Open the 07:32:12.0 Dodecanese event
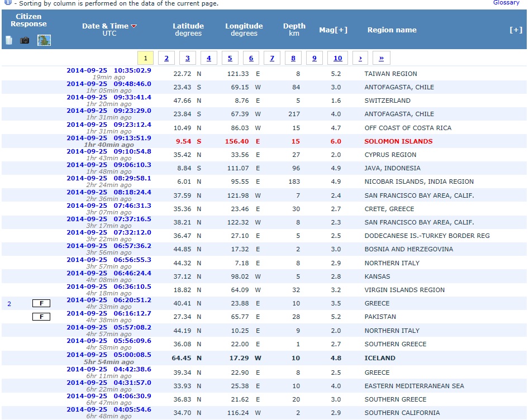 point(108,232)
